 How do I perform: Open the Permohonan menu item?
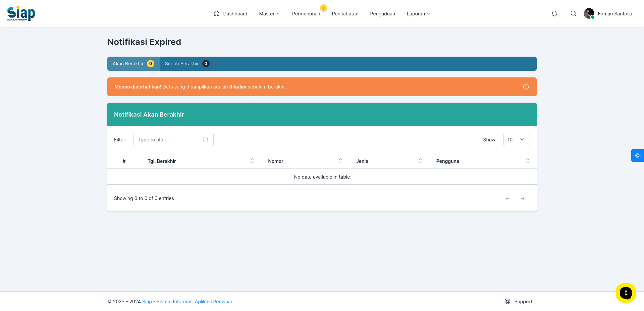click(x=306, y=14)
